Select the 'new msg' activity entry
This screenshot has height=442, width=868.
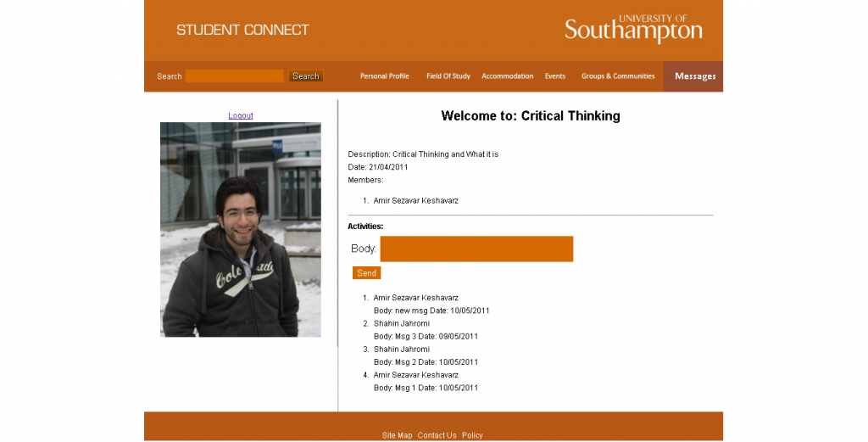coord(431,311)
